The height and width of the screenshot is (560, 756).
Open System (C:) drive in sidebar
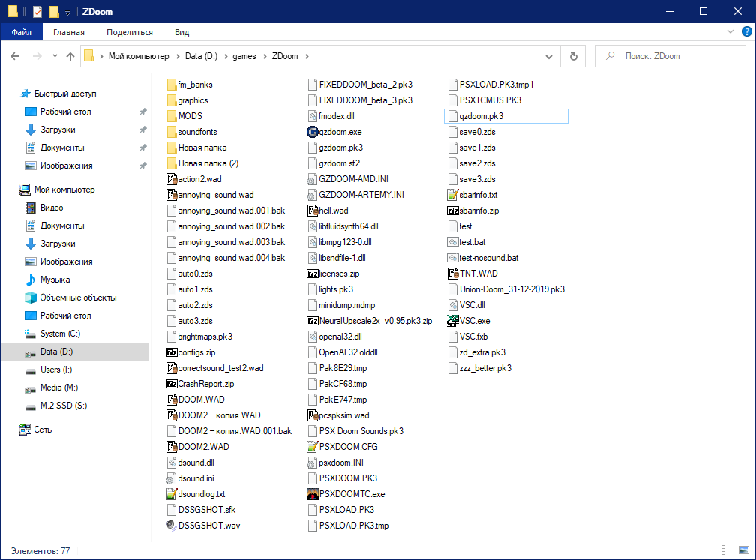pyautogui.click(x=60, y=334)
